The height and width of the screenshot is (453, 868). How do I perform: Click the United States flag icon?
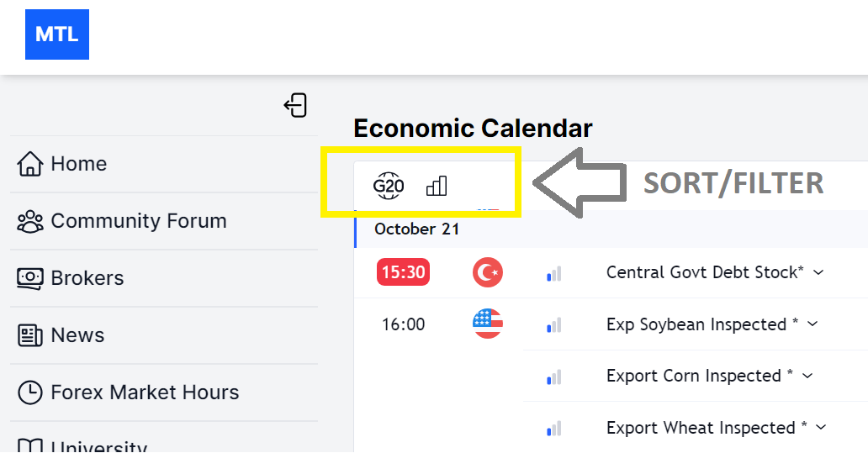tap(488, 324)
